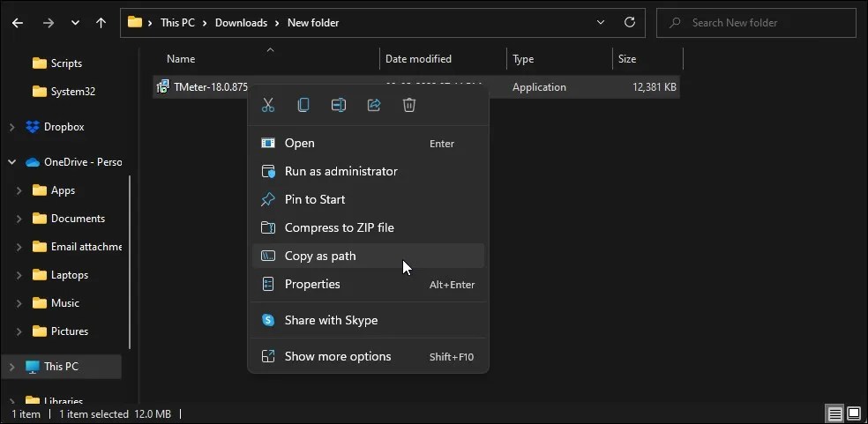Open the recent locations dropdown chevron
868x424 pixels.
[x=75, y=23]
